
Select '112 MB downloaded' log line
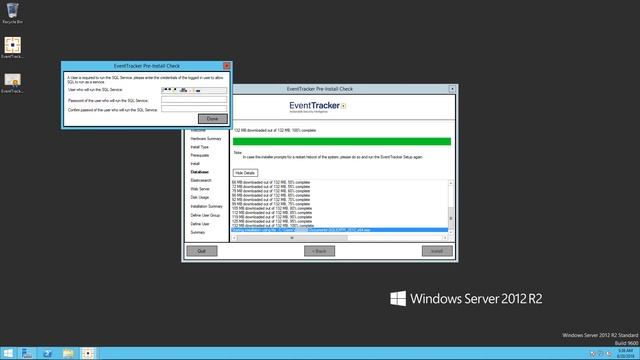pyautogui.click(x=272, y=213)
